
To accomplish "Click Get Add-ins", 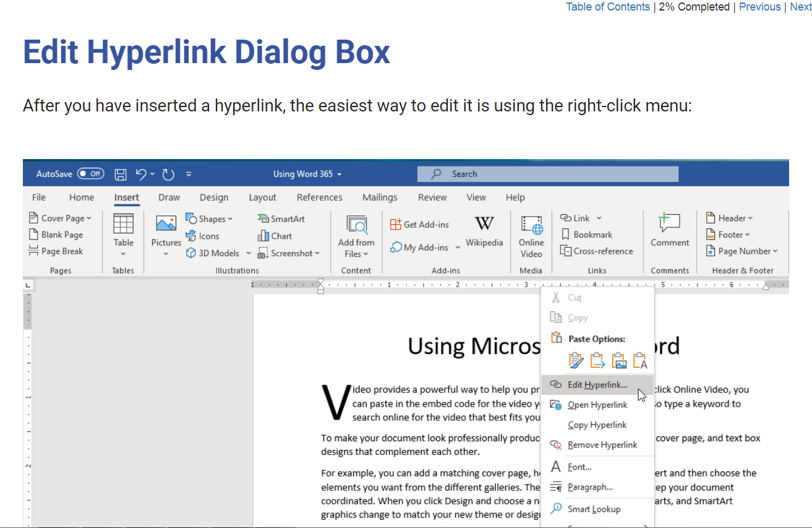I will (x=420, y=225).
